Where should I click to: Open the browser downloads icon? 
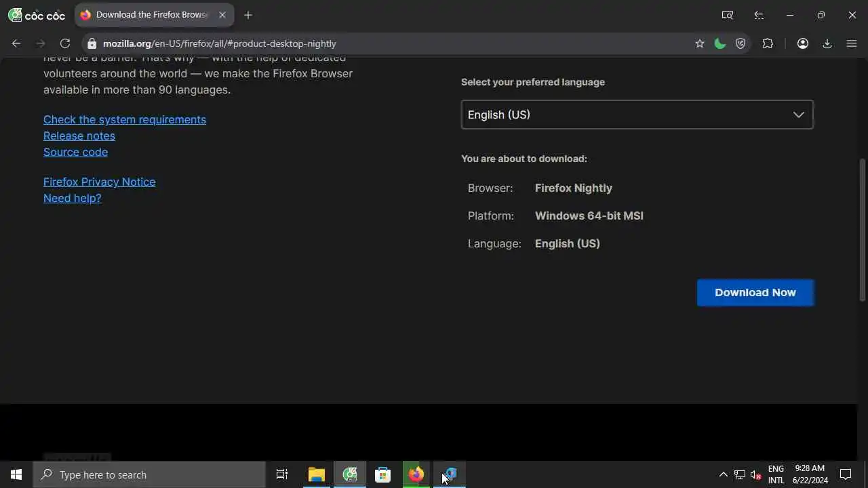(x=827, y=43)
